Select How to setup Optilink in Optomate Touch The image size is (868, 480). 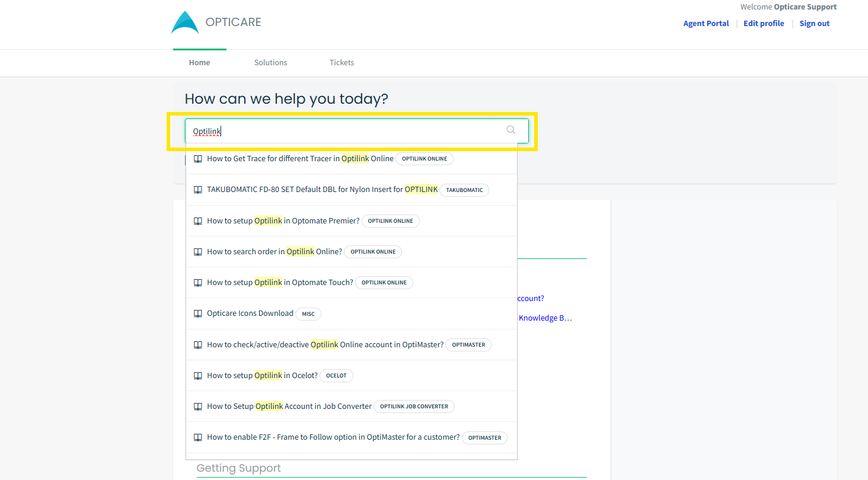280,283
